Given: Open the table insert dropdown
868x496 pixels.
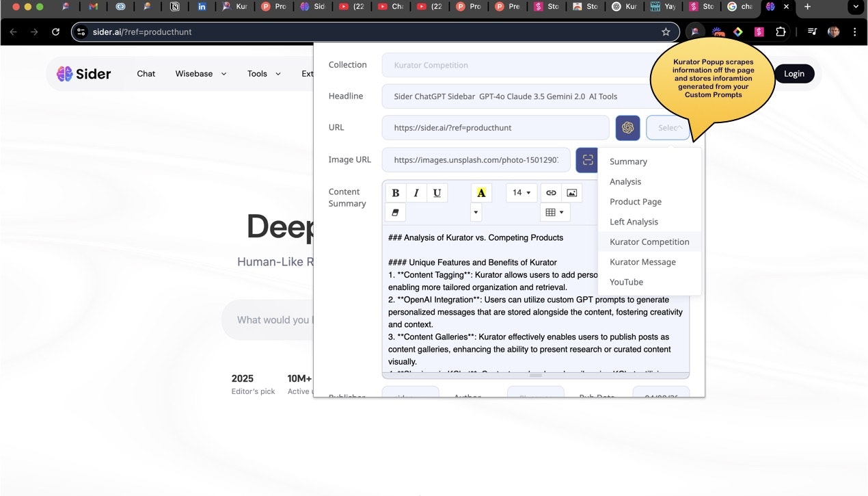Looking at the screenshot, I should click(x=555, y=213).
